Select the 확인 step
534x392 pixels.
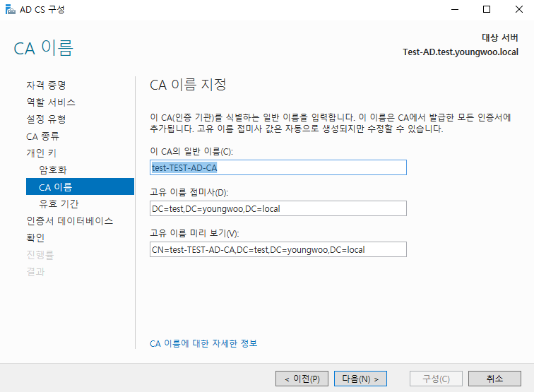(35, 238)
